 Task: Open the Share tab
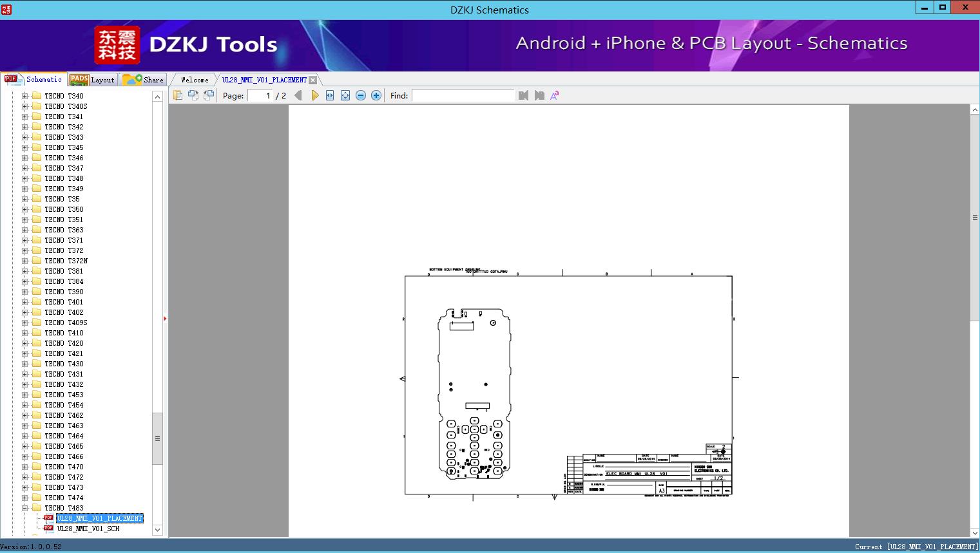143,80
